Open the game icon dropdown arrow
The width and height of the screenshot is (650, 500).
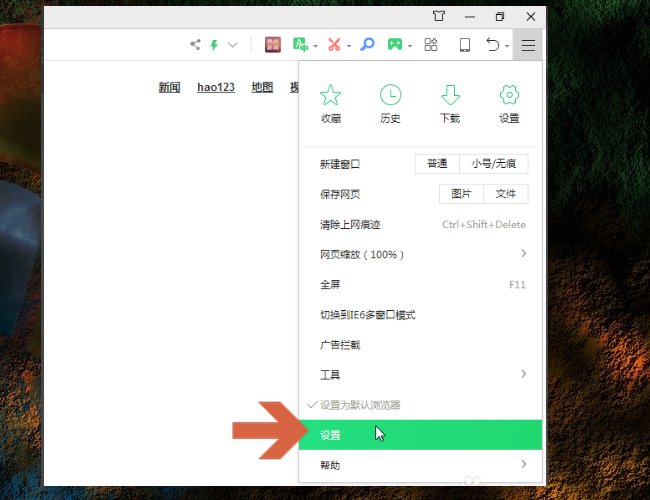tap(410, 46)
